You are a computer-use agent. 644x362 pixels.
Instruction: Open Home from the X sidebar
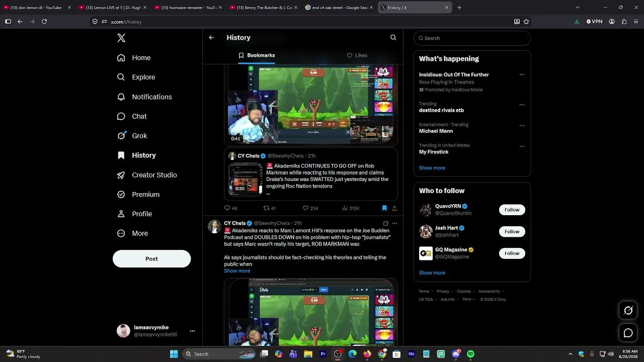(134, 58)
